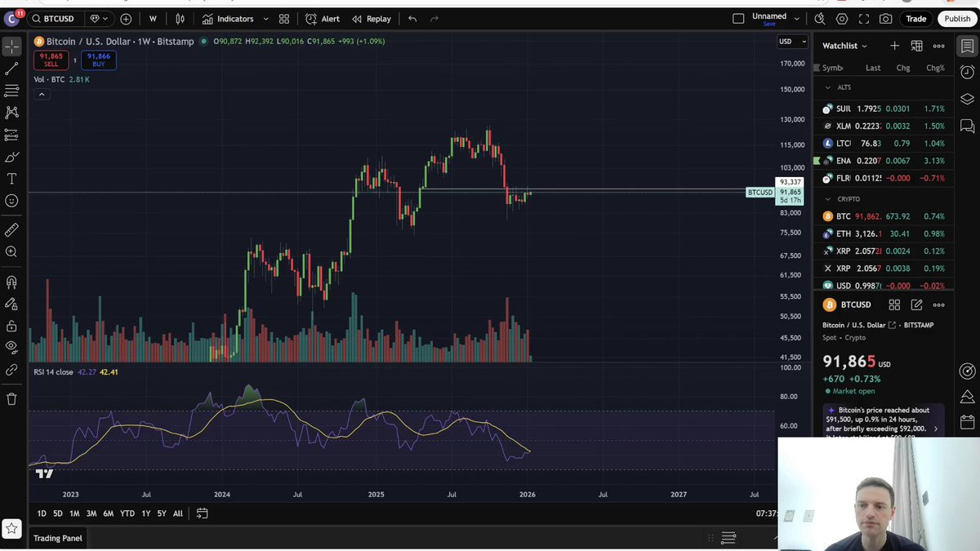Expand the Bitcoin news summary arrow

[x=936, y=429]
